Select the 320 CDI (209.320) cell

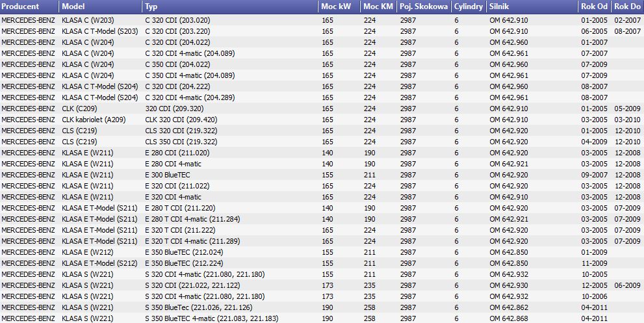(174, 109)
